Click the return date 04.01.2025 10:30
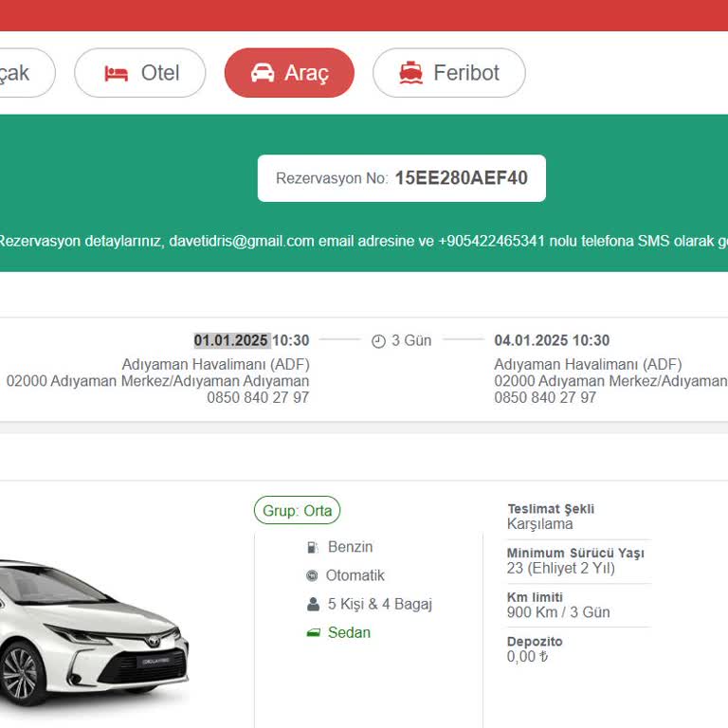This screenshot has width=728, height=728. [x=552, y=340]
